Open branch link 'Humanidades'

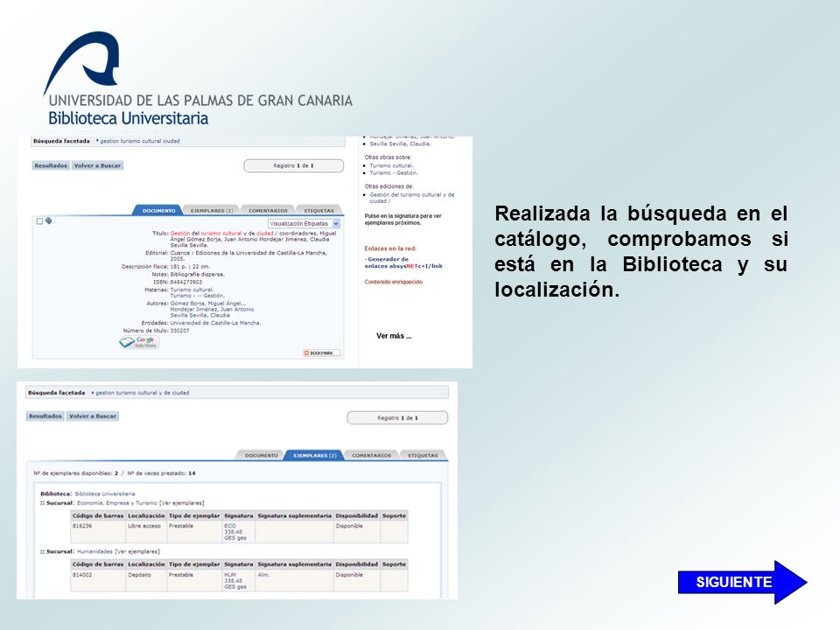click(x=94, y=551)
